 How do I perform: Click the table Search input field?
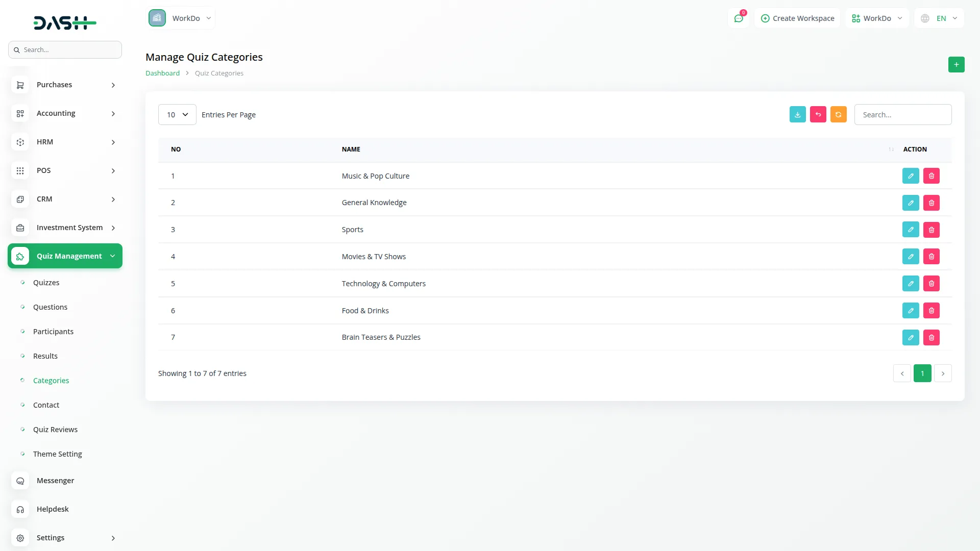point(903,114)
